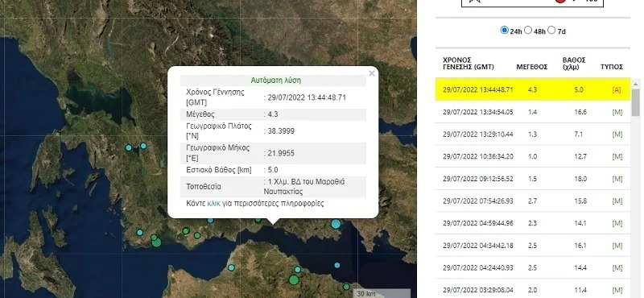Click the large cyan earthquake marker on coast
The height and width of the screenshot is (298, 644).
click(336, 224)
